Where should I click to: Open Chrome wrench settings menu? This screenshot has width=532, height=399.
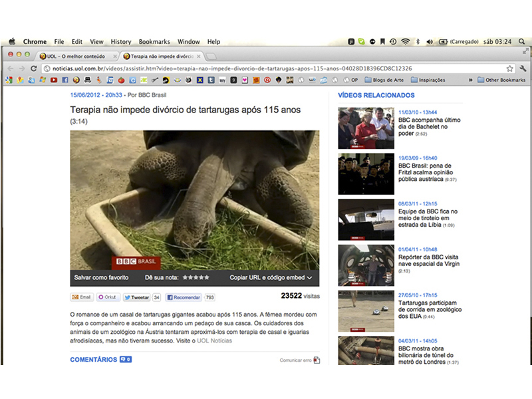point(523,68)
